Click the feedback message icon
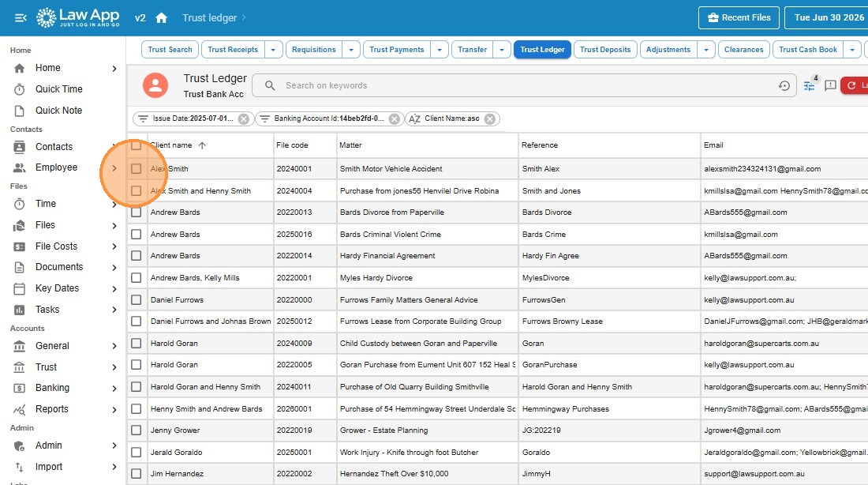This screenshot has height=485, width=868. pyautogui.click(x=830, y=85)
